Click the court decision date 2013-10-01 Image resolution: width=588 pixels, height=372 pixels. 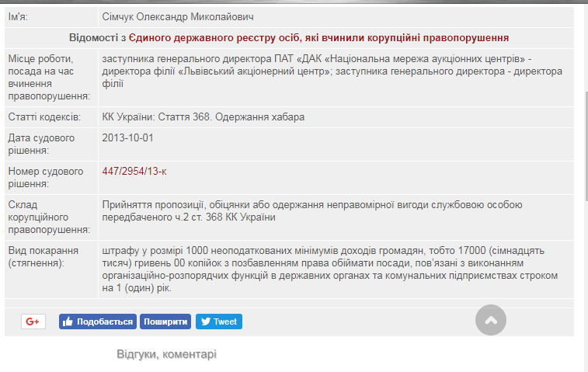click(x=128, y=138)
